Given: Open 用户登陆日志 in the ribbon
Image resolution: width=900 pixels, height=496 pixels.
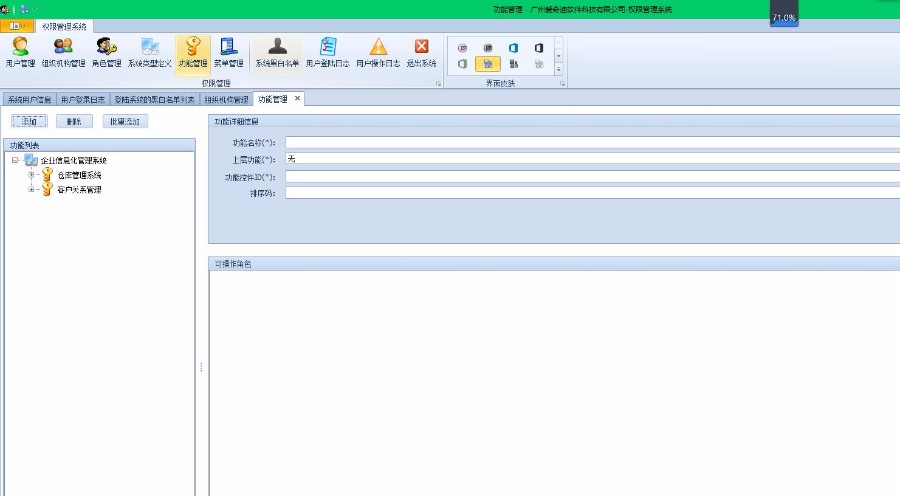Looking at the screenshot, I should [x=328, y=52].
